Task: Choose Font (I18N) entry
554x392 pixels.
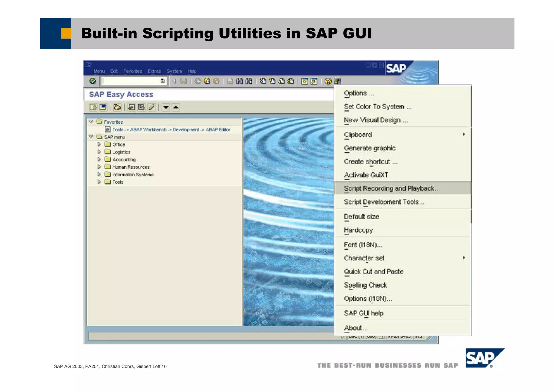Action: [x=403, y=245]
